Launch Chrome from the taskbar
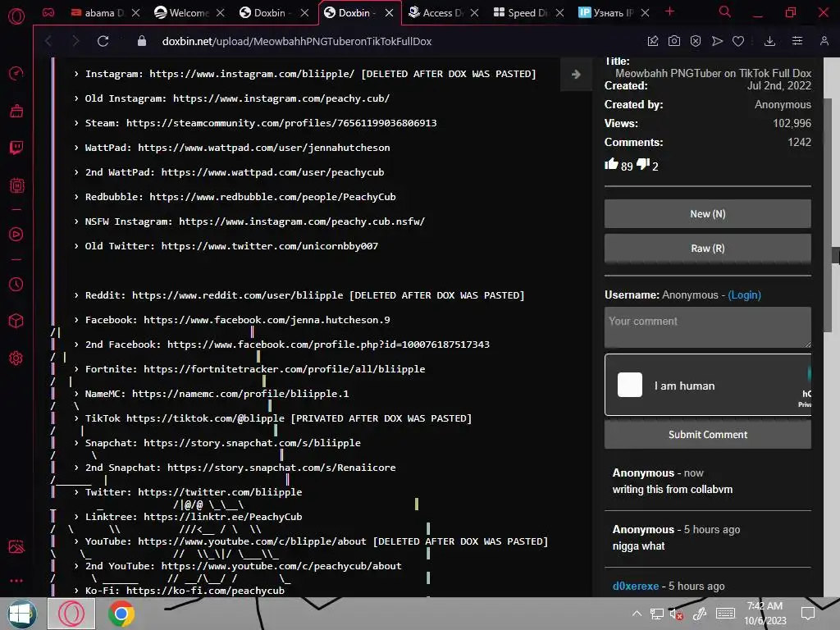This screenshot has width=840, height=630. click(x=121, y=614)
